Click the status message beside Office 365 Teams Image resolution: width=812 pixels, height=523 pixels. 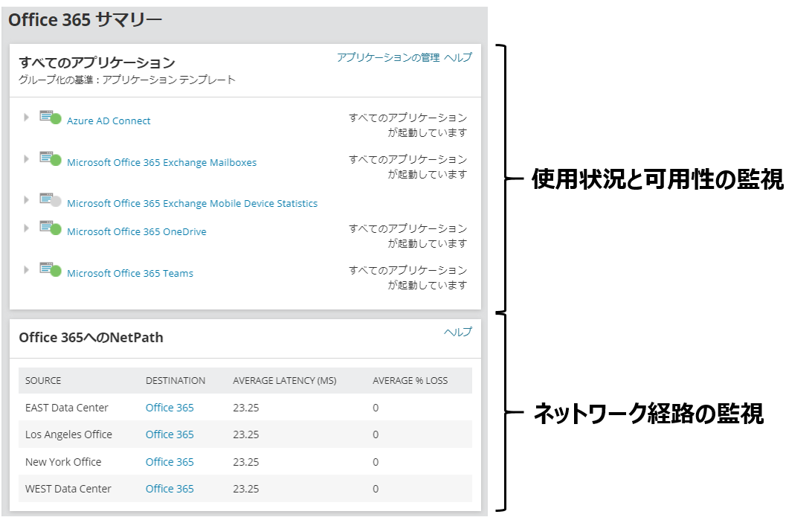coord(407,277)
